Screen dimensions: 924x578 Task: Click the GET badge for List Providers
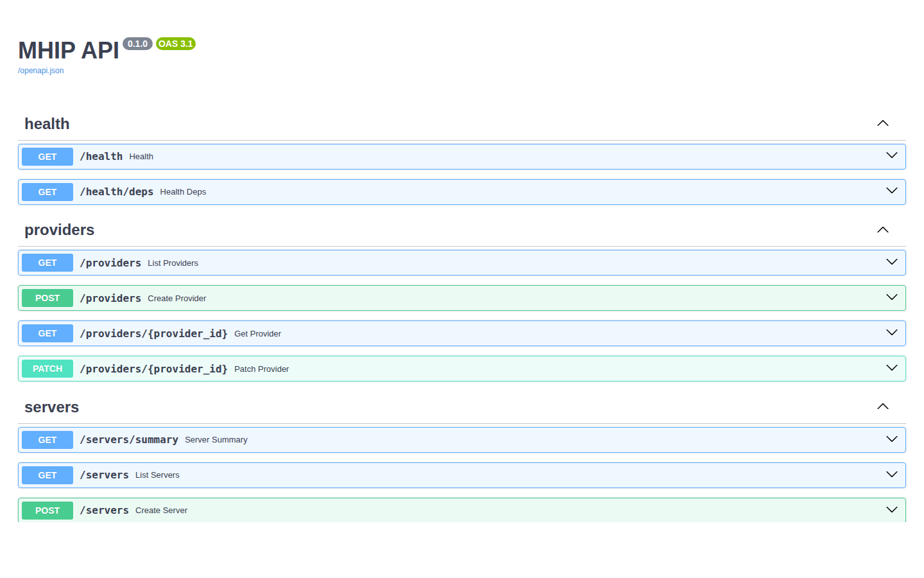point(47,262)
